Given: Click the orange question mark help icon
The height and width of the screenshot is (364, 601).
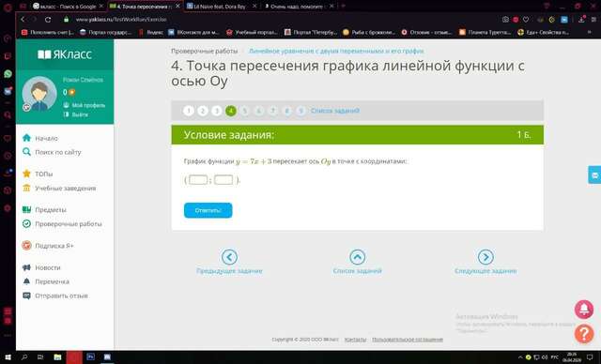Looking at the screenshot, I should pos(584,333).
